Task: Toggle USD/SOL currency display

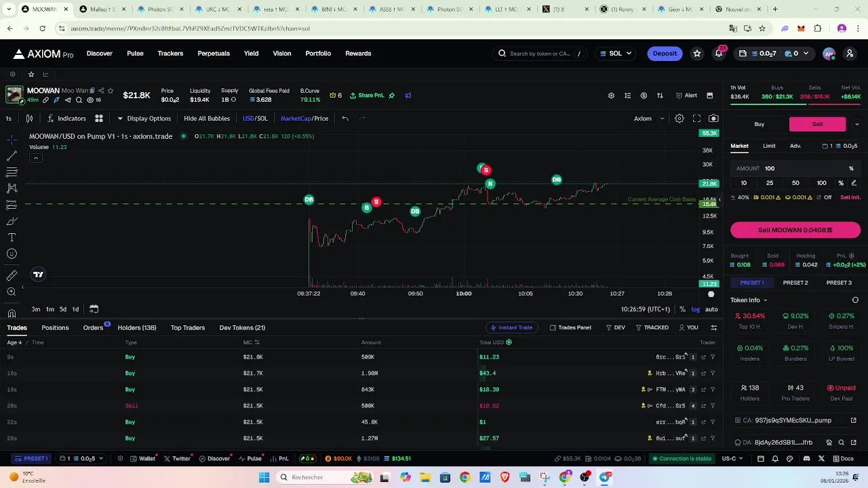Action: (x=255, y=119)
